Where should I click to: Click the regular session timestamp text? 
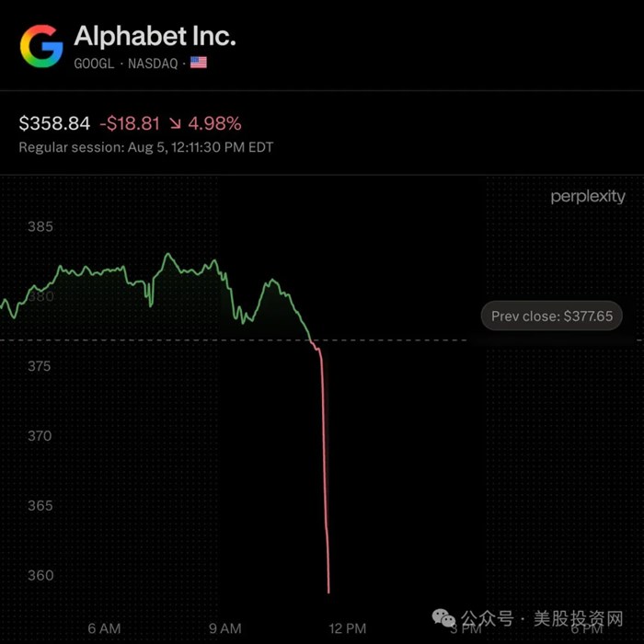(x=146, y=147)
